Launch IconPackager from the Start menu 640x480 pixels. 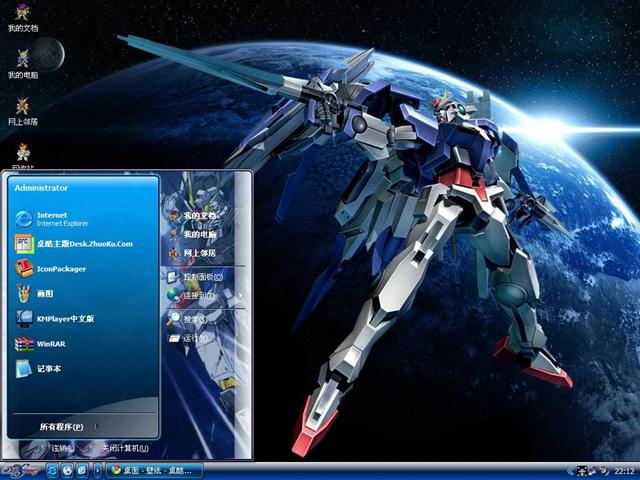51,269
